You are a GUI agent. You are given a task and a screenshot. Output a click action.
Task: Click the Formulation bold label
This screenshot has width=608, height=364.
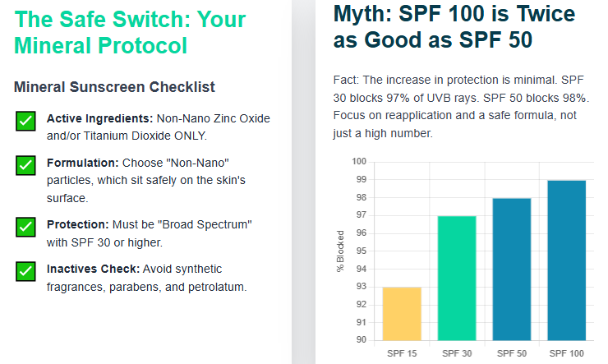(81, 163)
